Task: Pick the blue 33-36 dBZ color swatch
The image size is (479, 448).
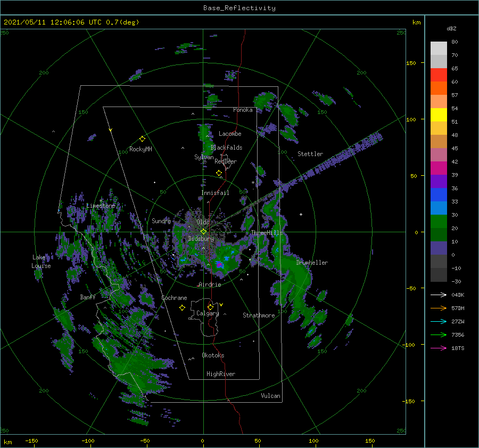Action: point(439,195)
